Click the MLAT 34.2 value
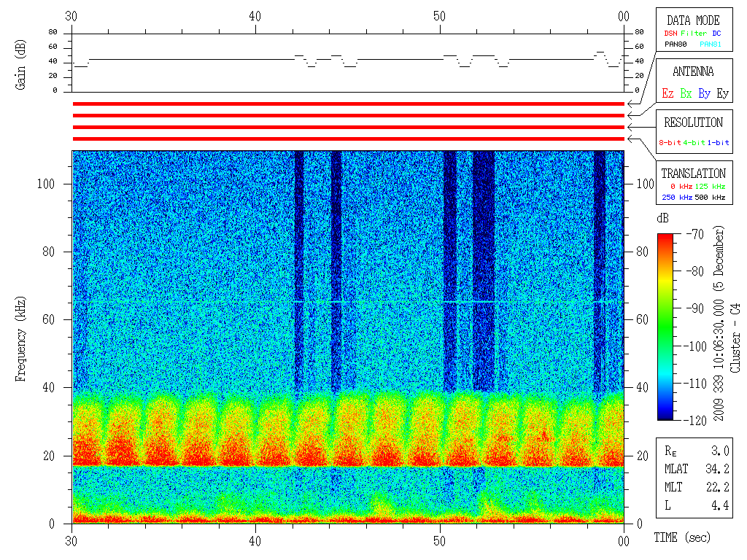The width and height of the screenshot is (747, 560). pos(717,469)
